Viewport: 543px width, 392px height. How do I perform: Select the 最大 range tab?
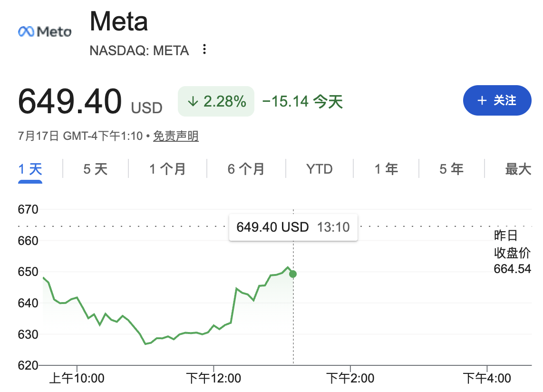click(518, 169)
